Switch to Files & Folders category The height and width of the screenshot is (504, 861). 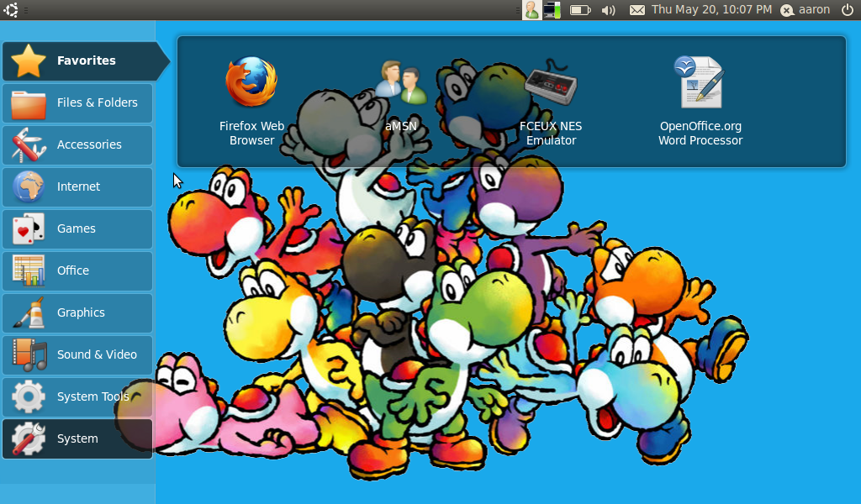[77, 102]
